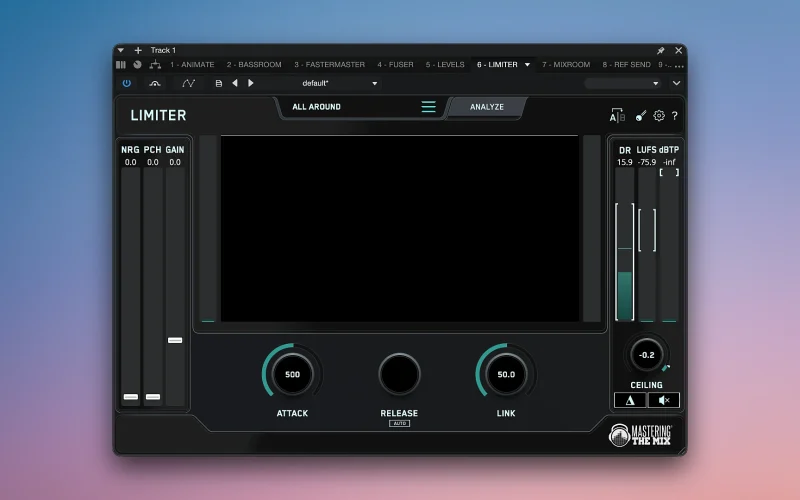Go to the previous preset arrow
The image size is (800, 500).
(235, 83)
